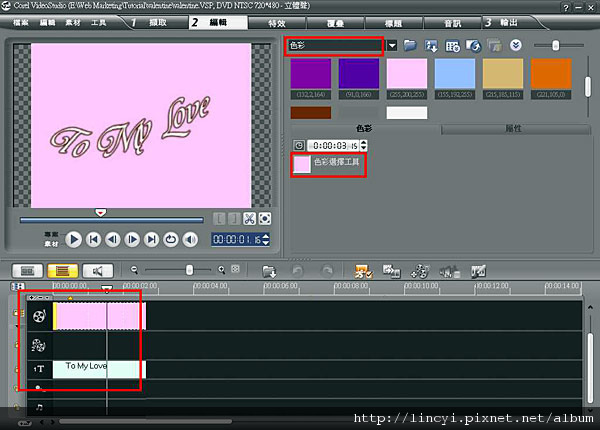This screenshot has height=430, width=600.
Task: Switch to the 標題 step tab
Action: 394,23
